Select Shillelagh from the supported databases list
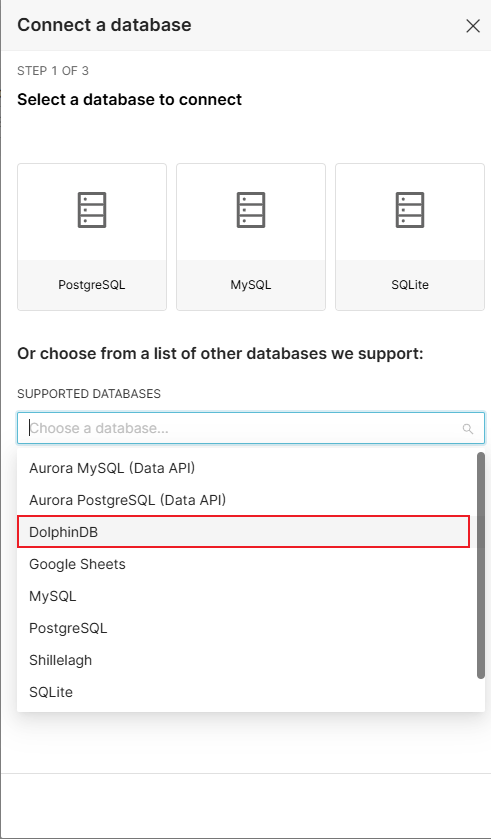Image resolution: width=491 pixels, height=839 pixels. (x=243, y=660)
